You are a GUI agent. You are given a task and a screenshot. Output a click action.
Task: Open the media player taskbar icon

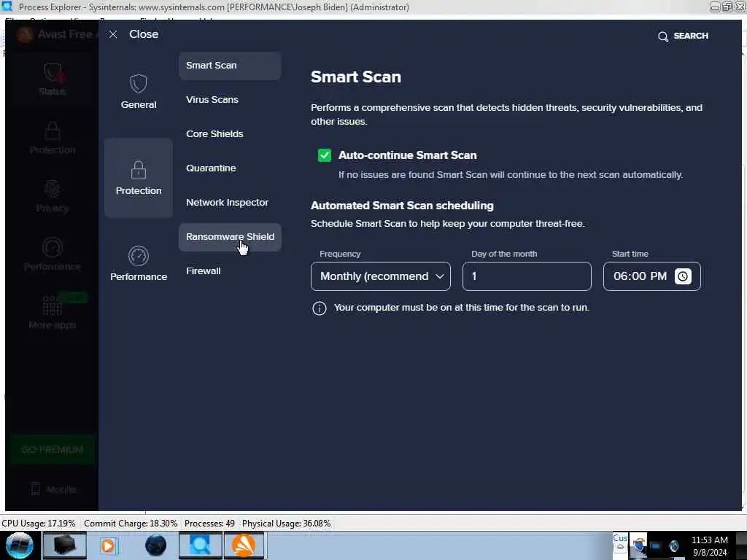[108, 545]
